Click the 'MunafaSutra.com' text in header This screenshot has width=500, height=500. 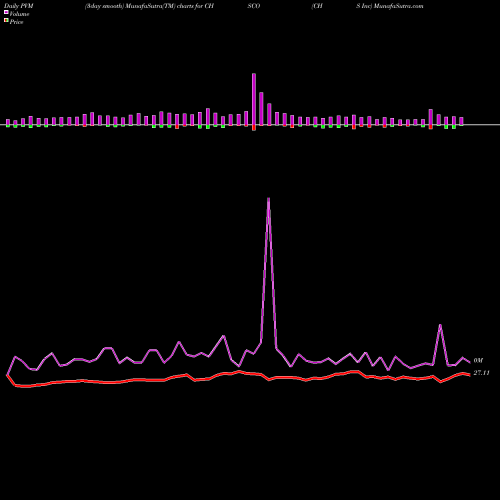(x=399, y=6)
